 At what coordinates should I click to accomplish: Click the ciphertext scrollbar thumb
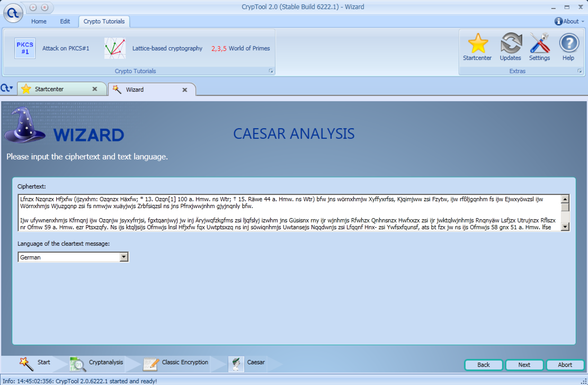pos(565,207)
